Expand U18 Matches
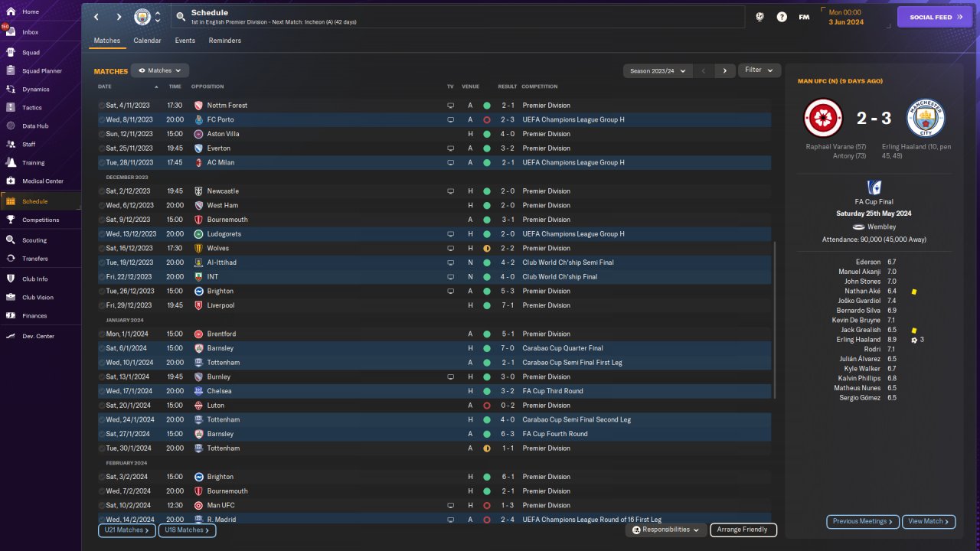 click(x=187, y=530)
